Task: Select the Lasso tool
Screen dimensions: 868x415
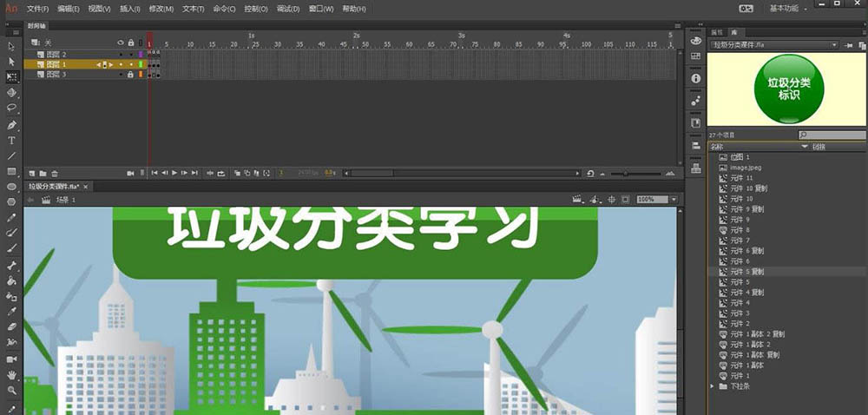Action: pos(11,109)
